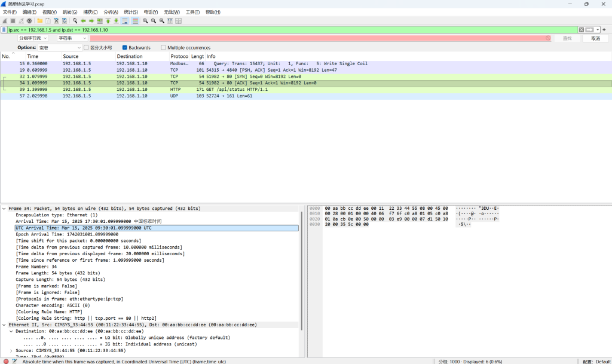Open the 分析(A) menu
This screenshot has height=364, width=612.
tap(111, 12)
